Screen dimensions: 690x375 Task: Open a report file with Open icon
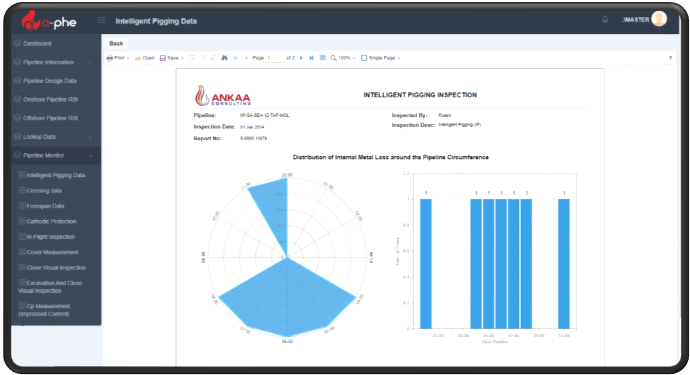click(138, 58)
